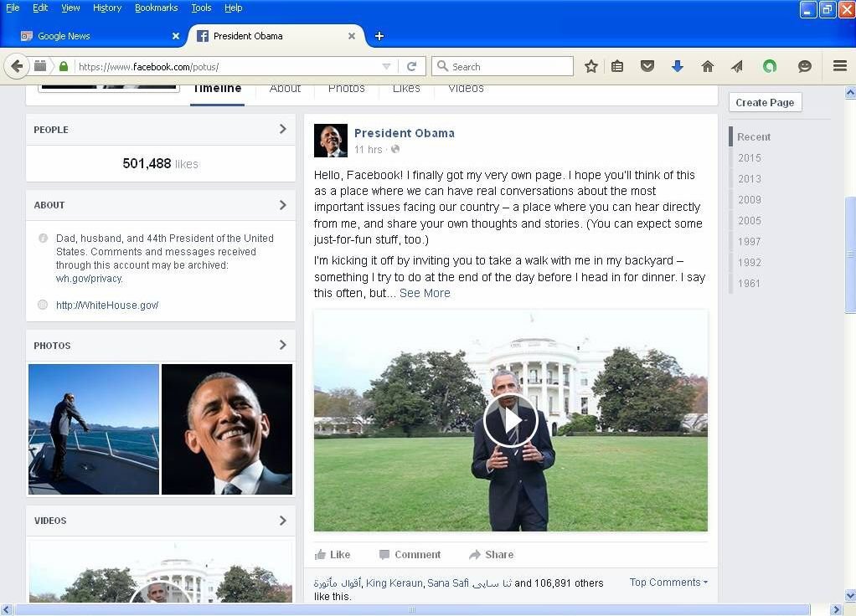Open the Help menu
856x616 pixels.
[233, 8]
